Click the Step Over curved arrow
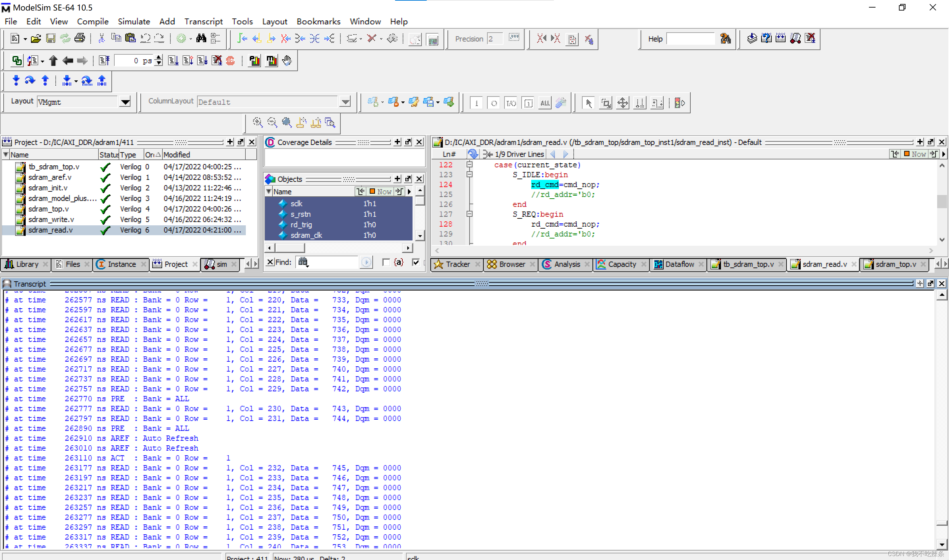This screenshot has height=560, width=949. [30, 80]
